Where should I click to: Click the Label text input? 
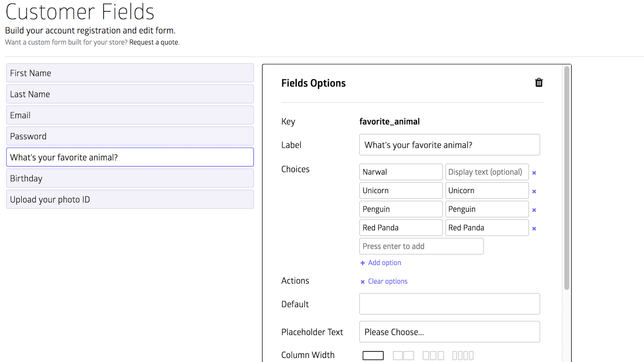(x=449, y=145)
